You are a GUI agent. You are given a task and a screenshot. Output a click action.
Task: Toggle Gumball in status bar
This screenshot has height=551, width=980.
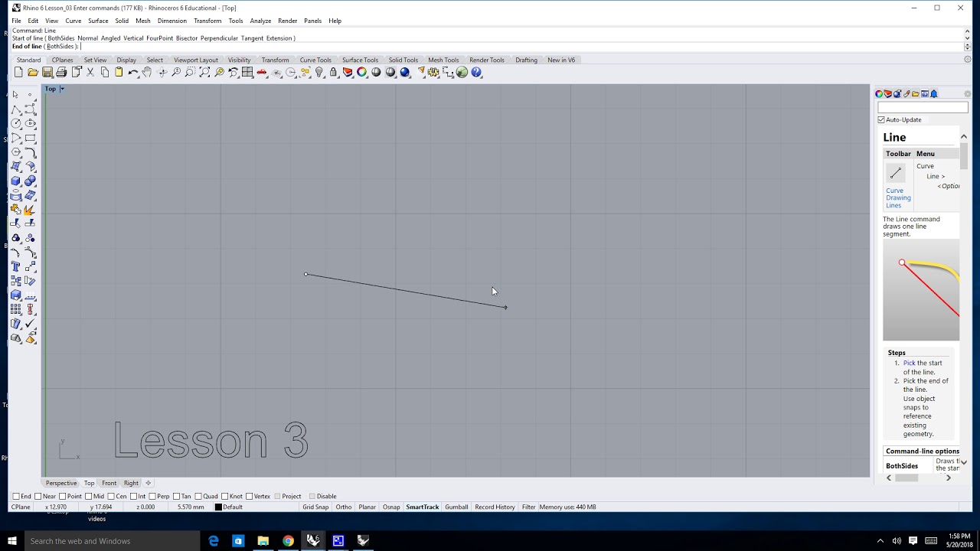pyautogui.click(x=456, y=507)
